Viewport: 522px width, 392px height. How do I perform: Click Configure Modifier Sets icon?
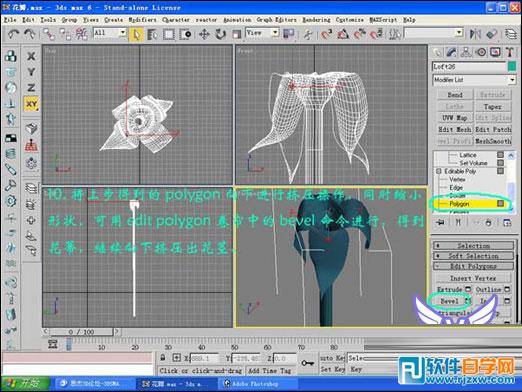507,223
